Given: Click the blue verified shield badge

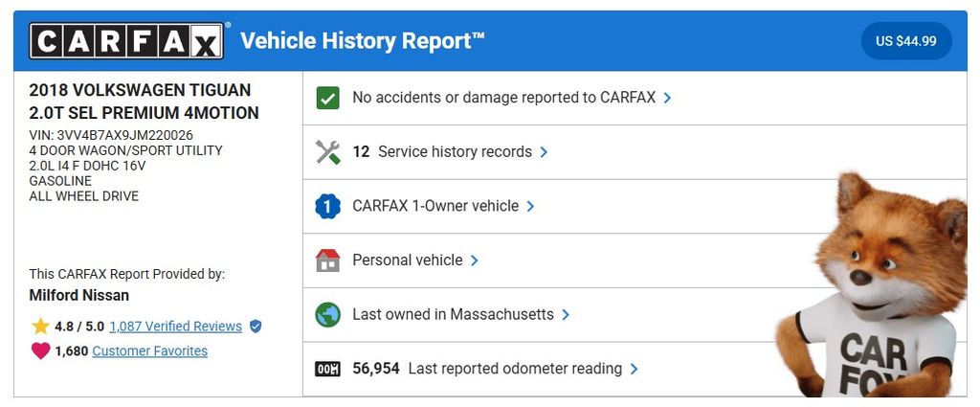Looking at the screenshot, I should point(256,327).
